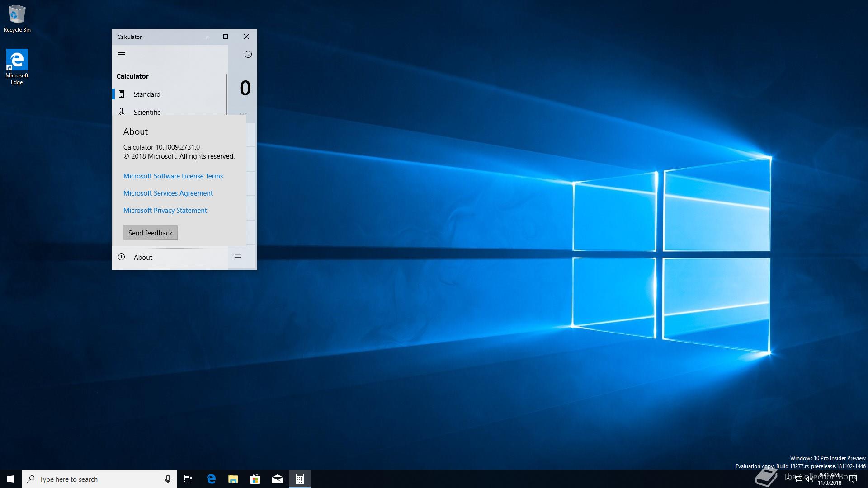Click the volume speaker tray icon
Screen dimensions: 868x488
click(x=810, y=479)
